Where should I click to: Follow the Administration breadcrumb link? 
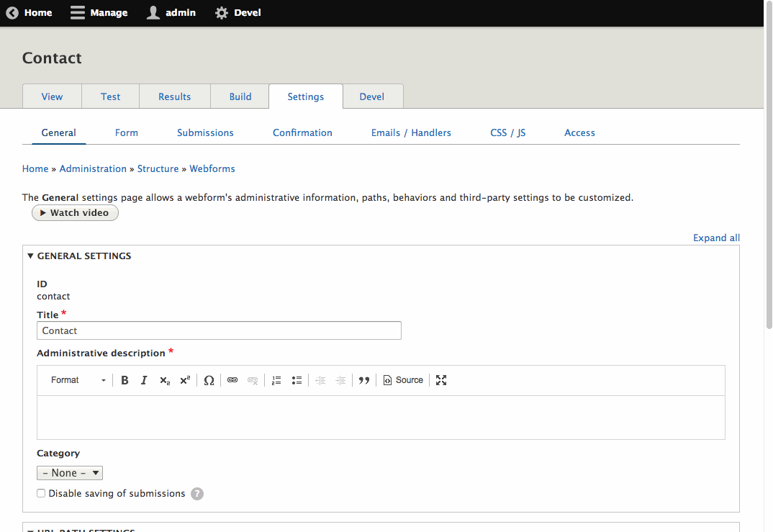pyautogui.click(x=93, y=168)
